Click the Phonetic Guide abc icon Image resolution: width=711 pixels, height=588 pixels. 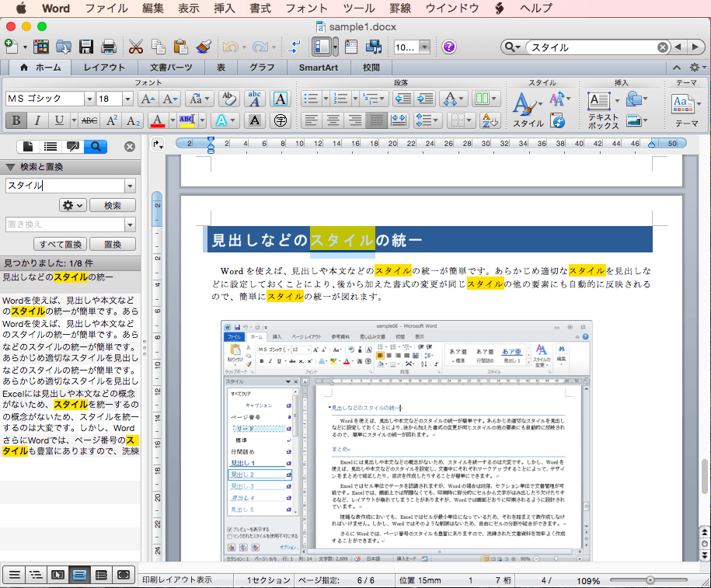point(254,99)
